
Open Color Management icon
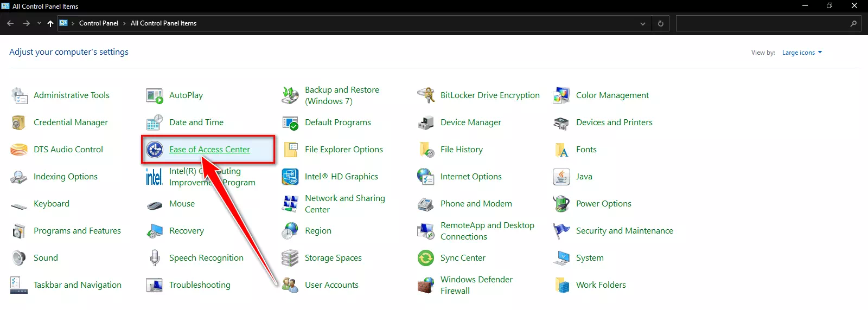tap(561, 95)
